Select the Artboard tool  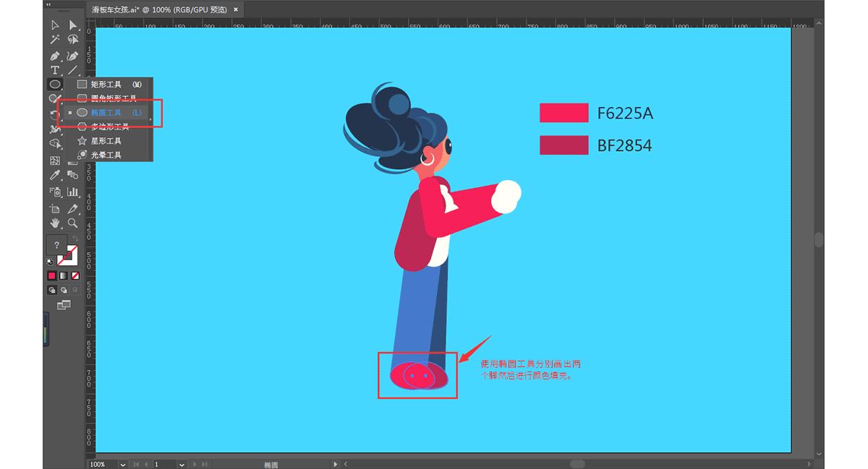(55, 208)
